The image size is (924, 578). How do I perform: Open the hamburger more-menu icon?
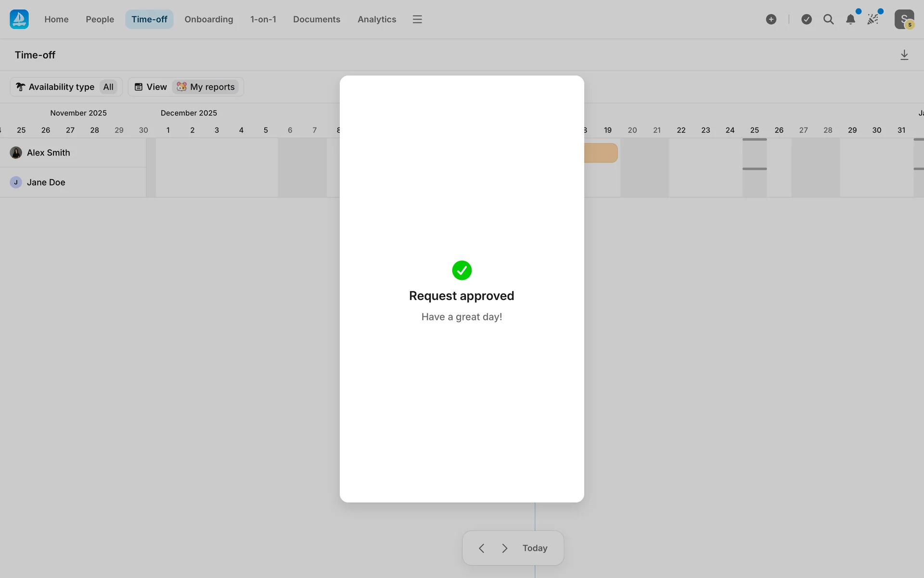pos(417,19)
